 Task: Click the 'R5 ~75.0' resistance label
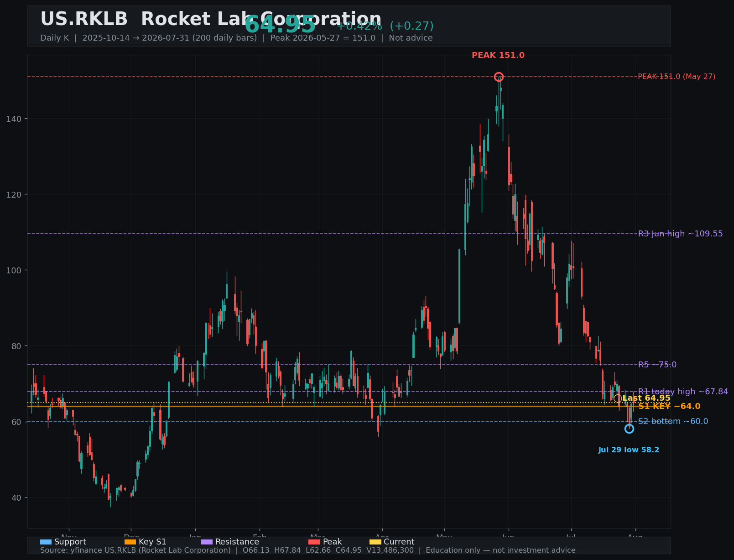point(657,365)
